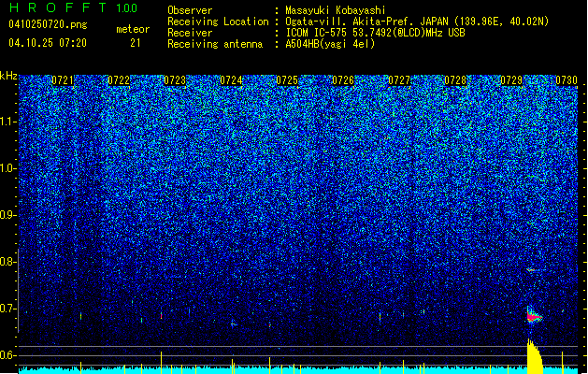Click the 0730 time marker

coord(566,80)
